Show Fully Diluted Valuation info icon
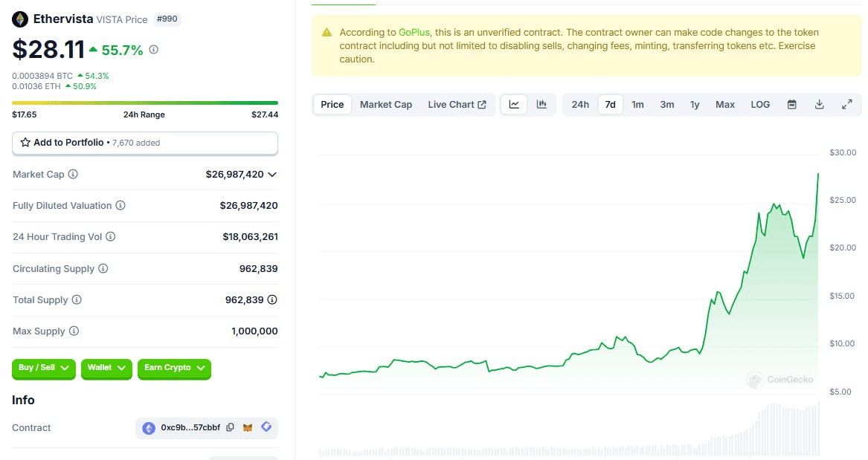Image resolution: width=868 pixels, height=460 pixels. point(120,205)
